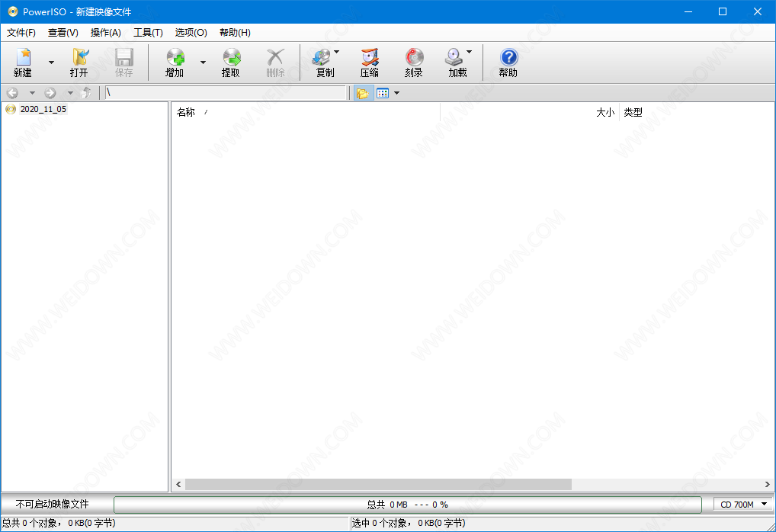This screenshot has width=776, height=532.
Task: Click the 帮助 (Help) question mark icon
Action: 508,57
